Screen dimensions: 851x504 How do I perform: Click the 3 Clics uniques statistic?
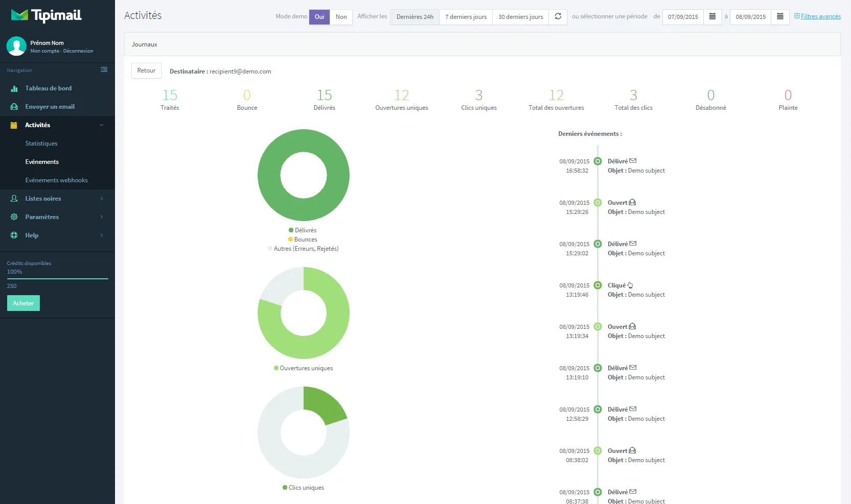(479, 100)
